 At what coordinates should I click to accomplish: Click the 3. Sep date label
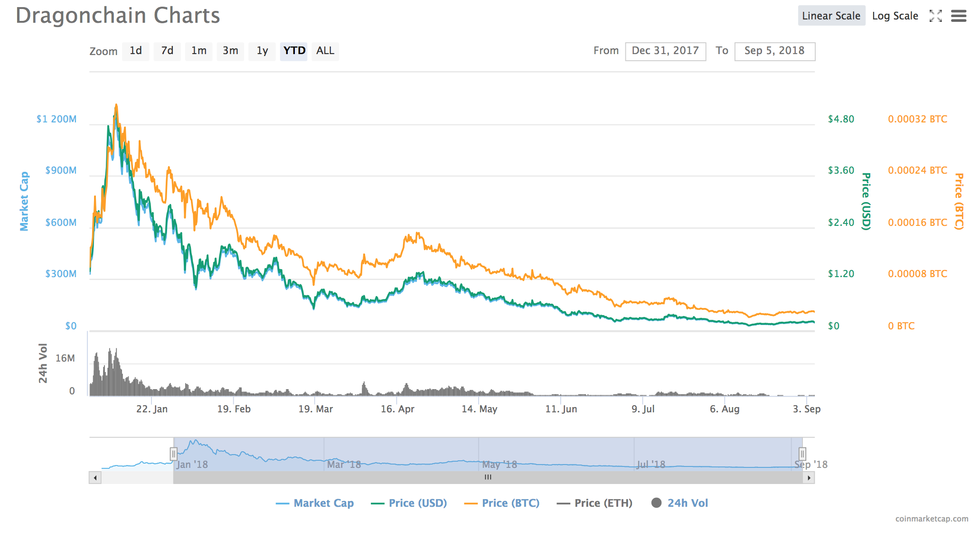click(806, 409)
